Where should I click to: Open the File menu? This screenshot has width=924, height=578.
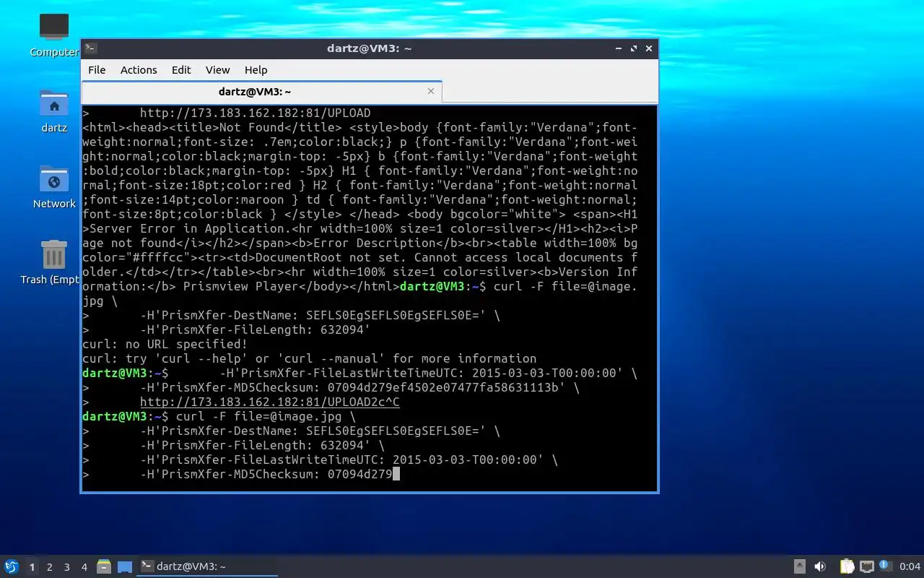(x=97, y=70)
